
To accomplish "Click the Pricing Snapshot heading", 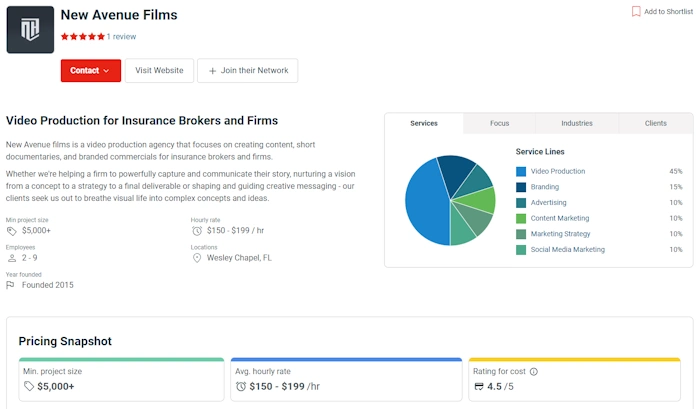I will click(x=65, y=341).
